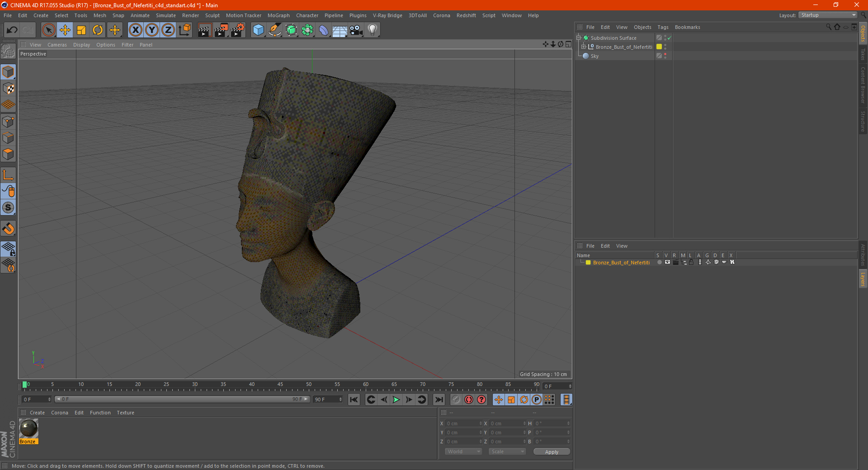Click yellow layer swatch of Bronze_Bust object
The image size is (868, 470).
click(659, 47)
